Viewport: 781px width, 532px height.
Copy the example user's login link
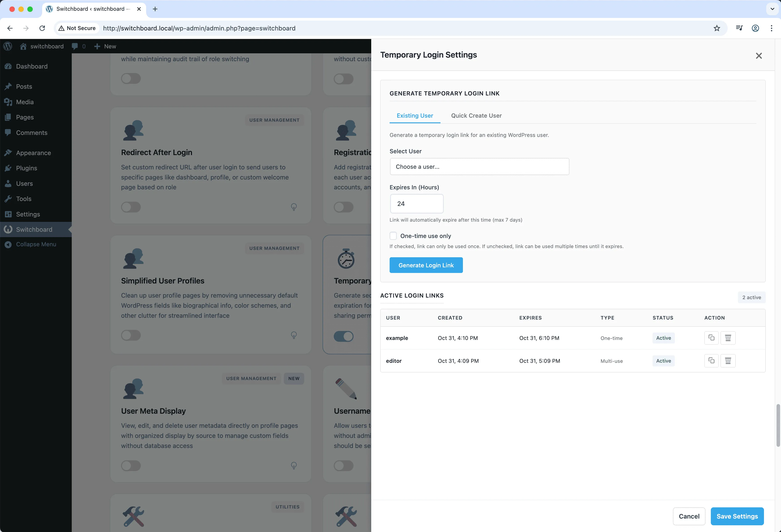click(x=711, y=338)
